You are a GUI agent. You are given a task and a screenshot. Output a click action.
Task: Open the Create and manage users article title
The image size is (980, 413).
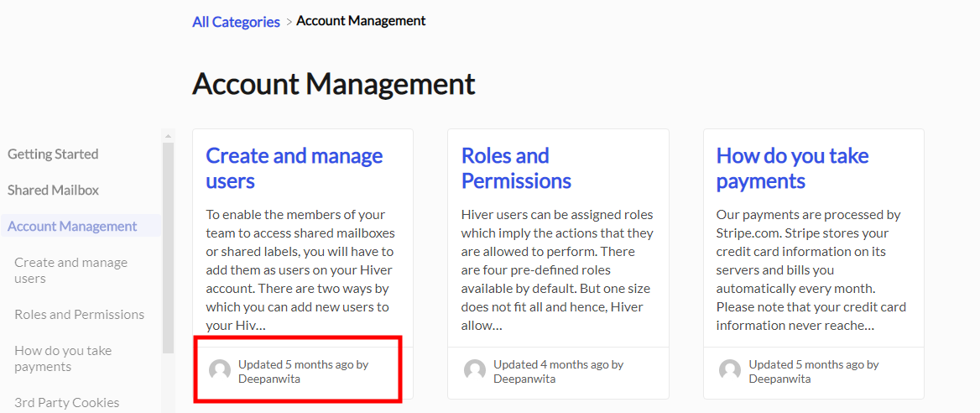(x=294, y=168)
